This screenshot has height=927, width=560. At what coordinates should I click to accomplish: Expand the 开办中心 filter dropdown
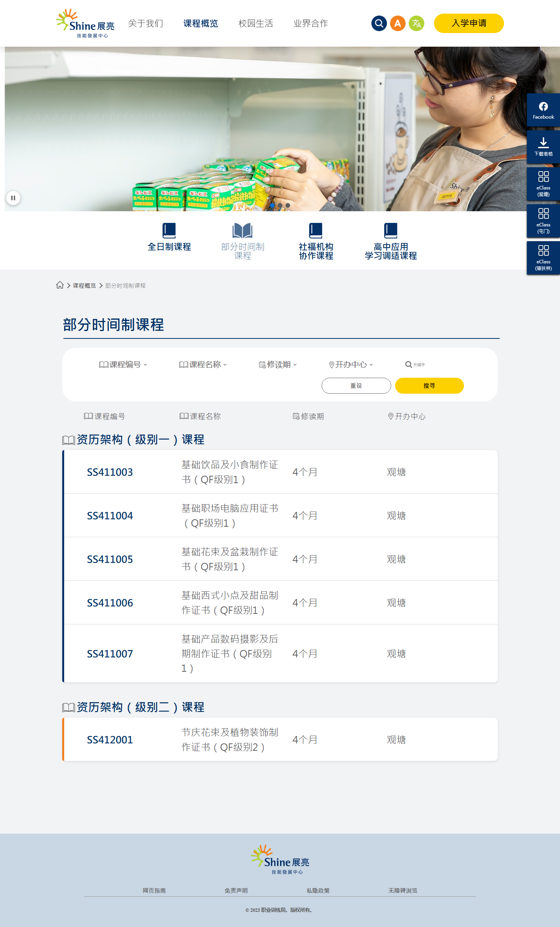point(351,364)
